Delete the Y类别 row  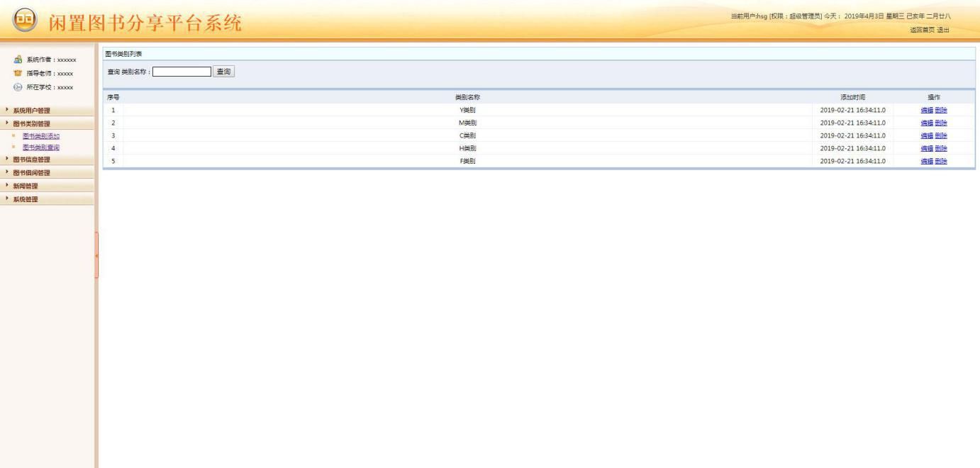(941, 110)
